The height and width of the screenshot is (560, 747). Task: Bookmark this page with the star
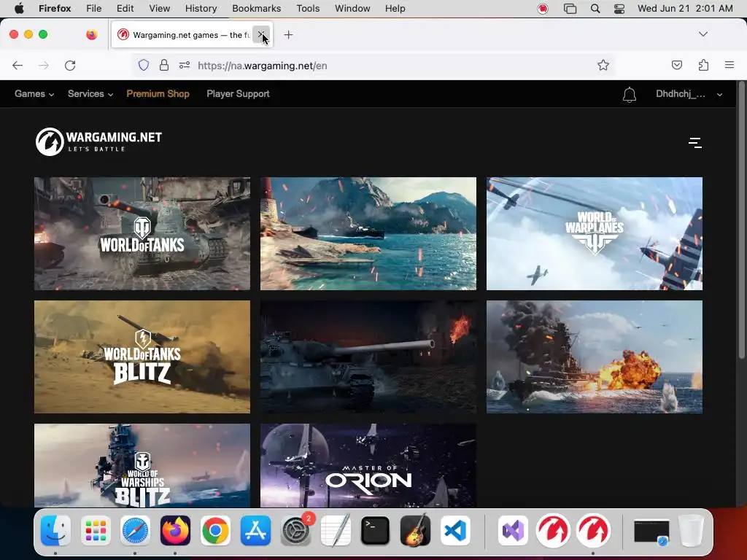tap(603, 65)
